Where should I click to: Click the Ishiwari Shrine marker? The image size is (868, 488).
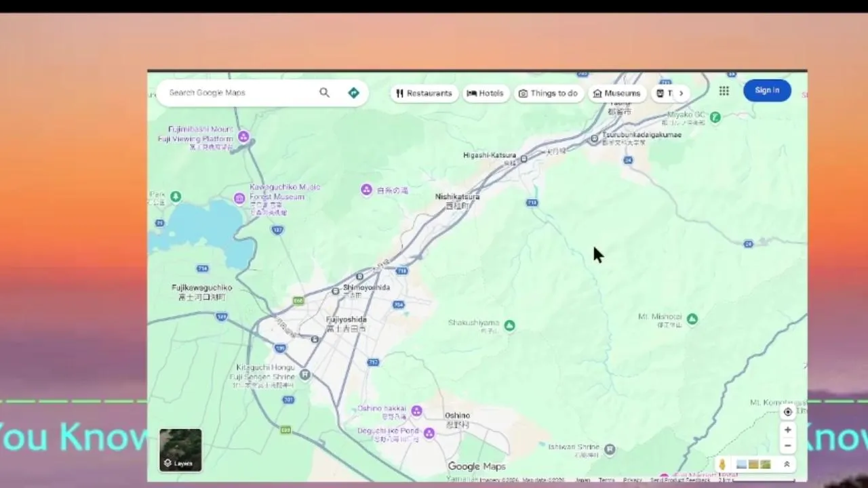(x=610, y=449)
